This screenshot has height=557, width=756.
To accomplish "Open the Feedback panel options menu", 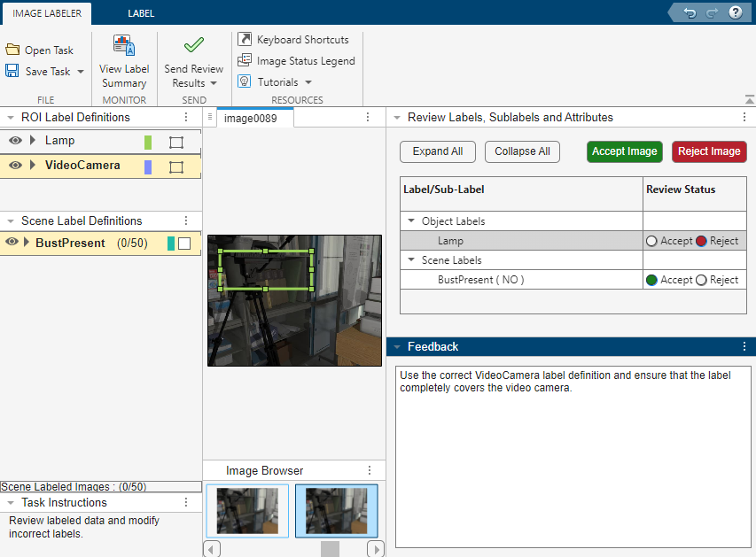I will click(744, 346).
